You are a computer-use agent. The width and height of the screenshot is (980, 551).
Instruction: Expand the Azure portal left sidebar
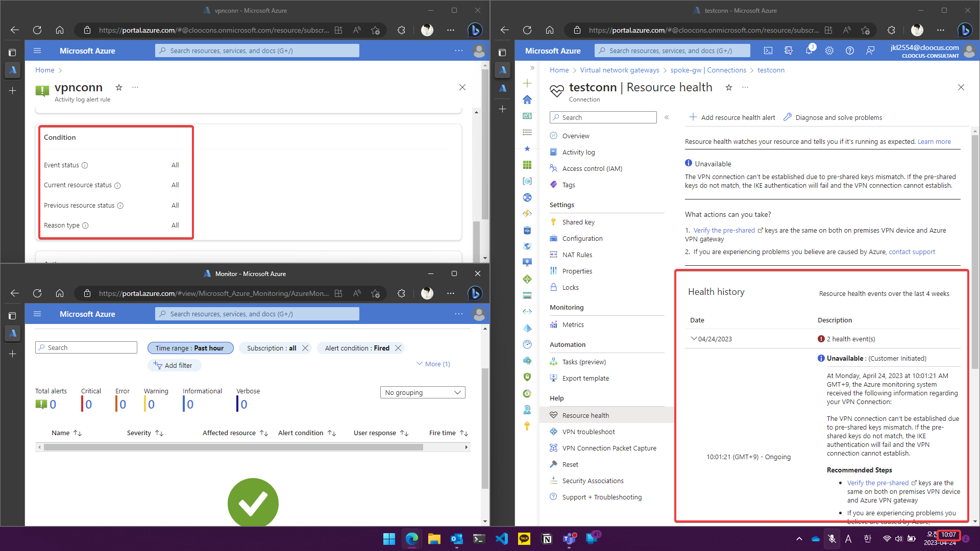pyautogui.click(x=532, y=67)
